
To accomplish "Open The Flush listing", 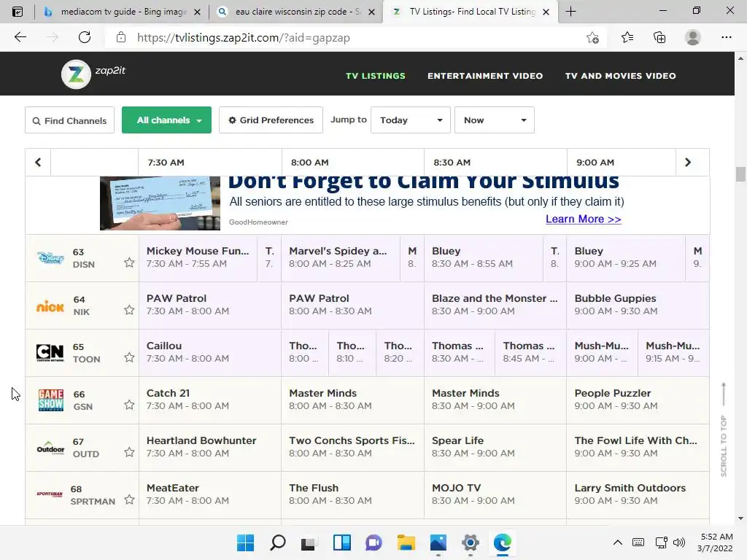I will [x=352, y=495].
